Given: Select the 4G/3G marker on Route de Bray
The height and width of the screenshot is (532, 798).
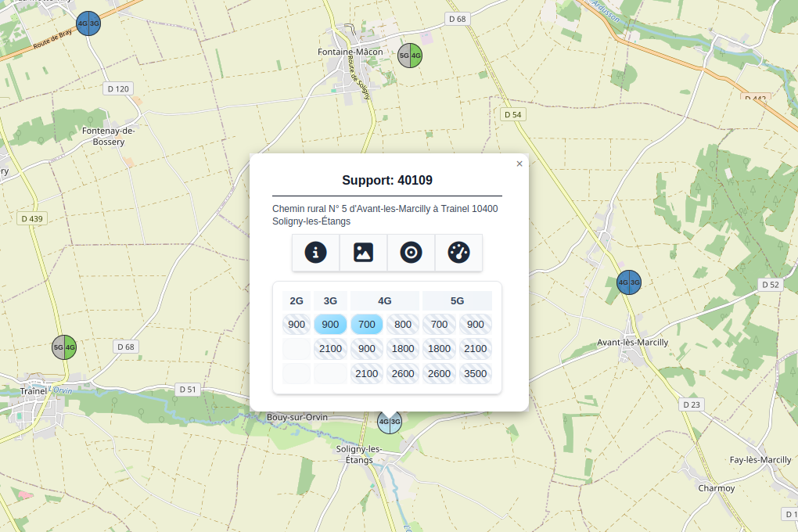Looking at the screenshot, I should coord(88,23).
